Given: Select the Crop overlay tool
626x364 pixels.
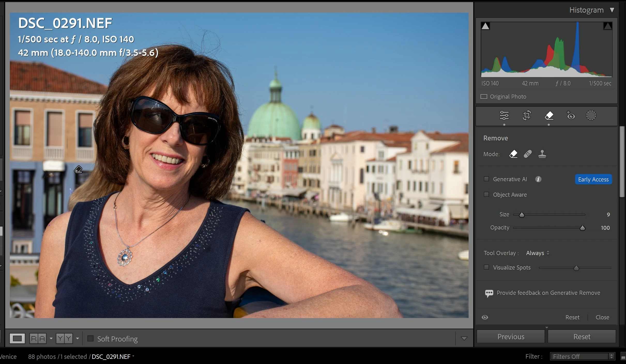Looking at the screenshot, I should point(526,115).
